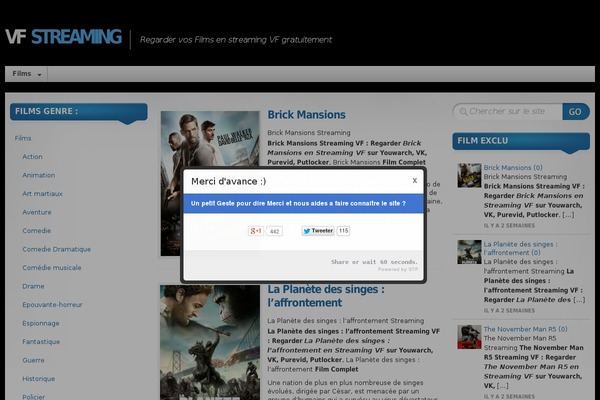Open La Planète des singes sidebar link
This screenshot has height=400, width=600.
[x=520, y=248]
